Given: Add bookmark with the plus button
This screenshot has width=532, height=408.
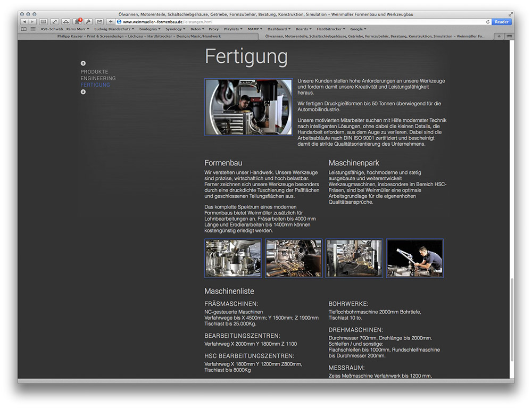Looking at the screenshot, I should 111,22.
